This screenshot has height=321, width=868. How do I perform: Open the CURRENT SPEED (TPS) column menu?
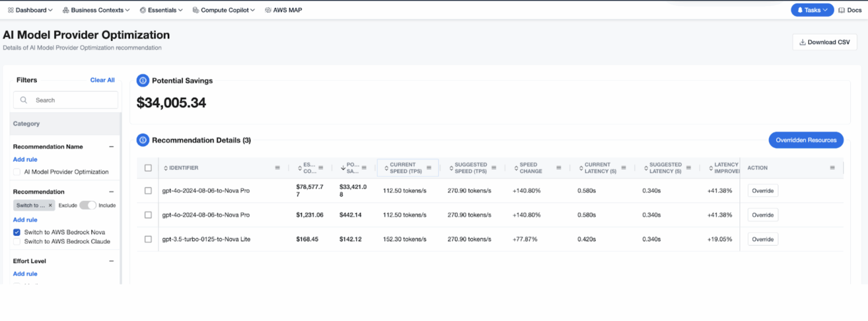[x=429, y=168]
